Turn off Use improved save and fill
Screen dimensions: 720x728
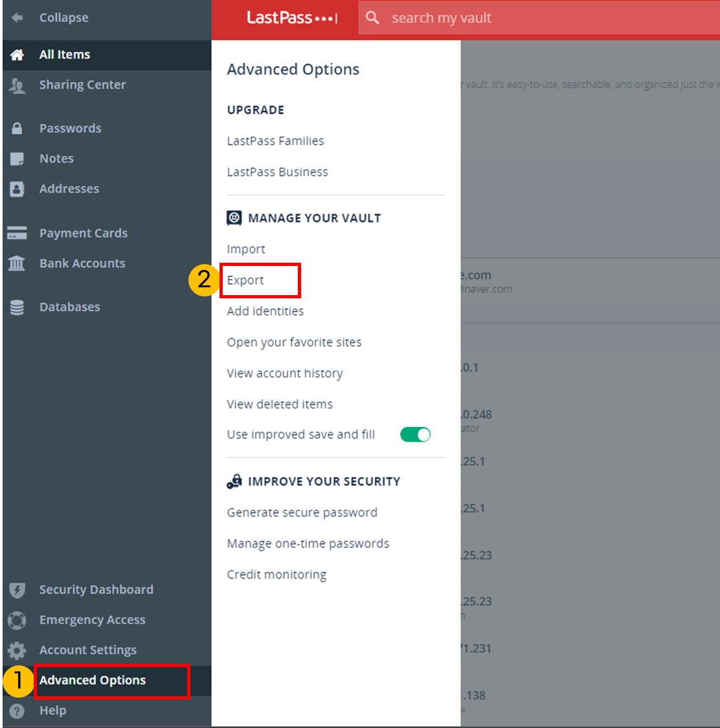(415, 435)
